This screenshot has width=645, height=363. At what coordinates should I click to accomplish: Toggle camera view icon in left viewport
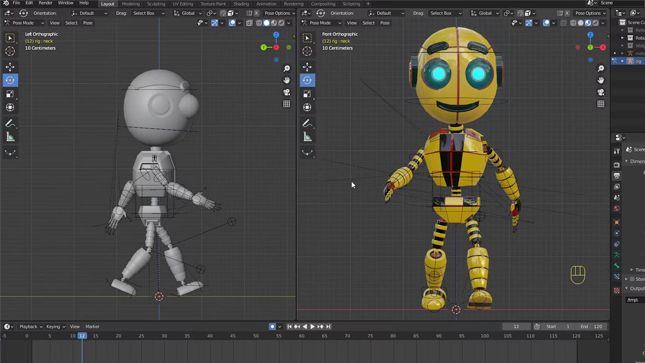[287, 92]
